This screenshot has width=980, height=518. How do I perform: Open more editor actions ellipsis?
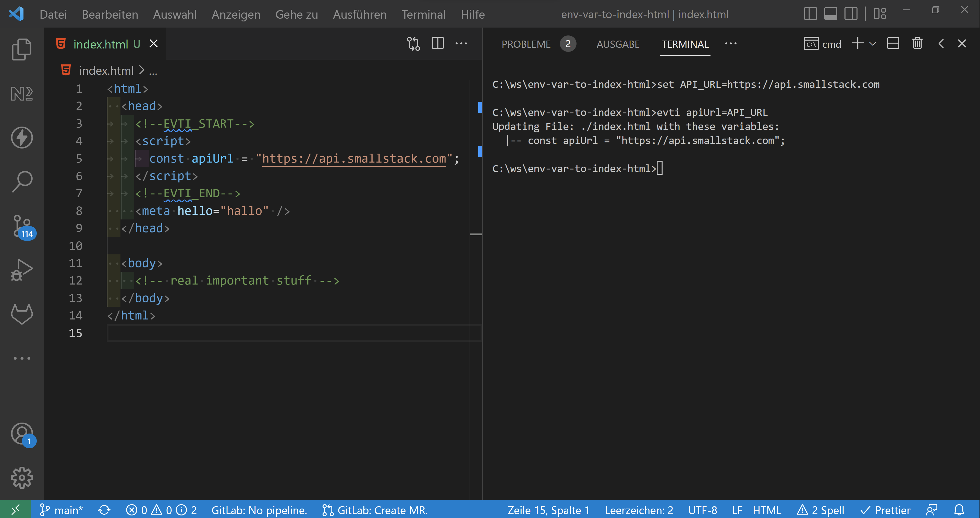pos(461,43)
